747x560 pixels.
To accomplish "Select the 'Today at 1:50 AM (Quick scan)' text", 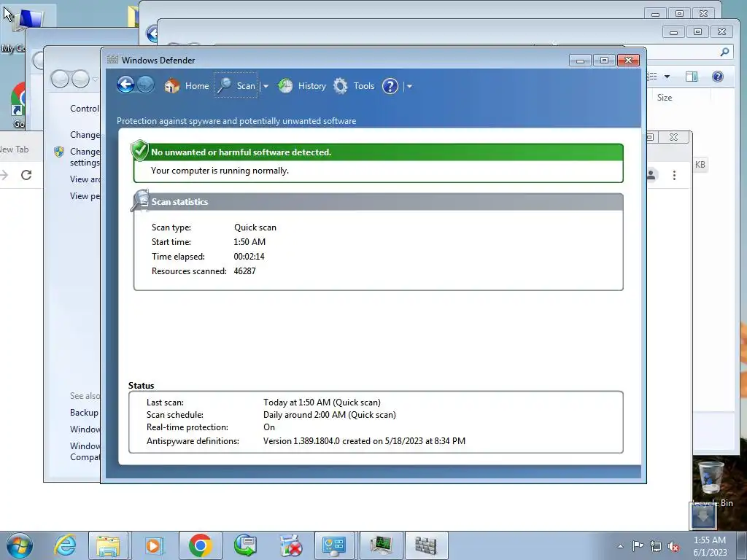I will coord(322,402).
